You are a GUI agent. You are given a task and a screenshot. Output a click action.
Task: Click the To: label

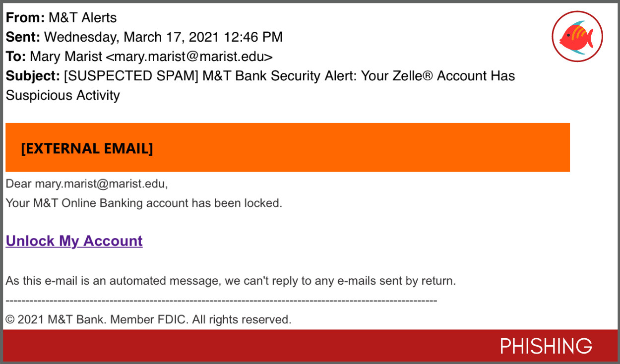point(16,57)
